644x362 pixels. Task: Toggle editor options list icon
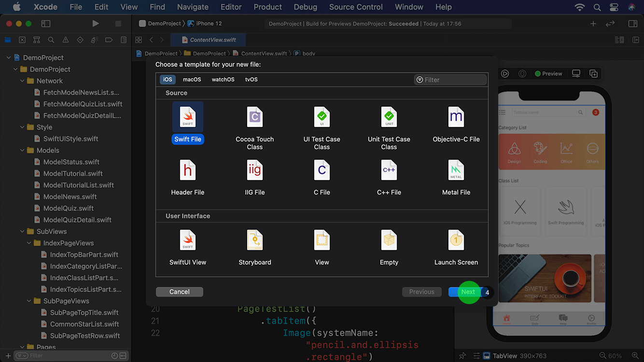tap(619, 40)
